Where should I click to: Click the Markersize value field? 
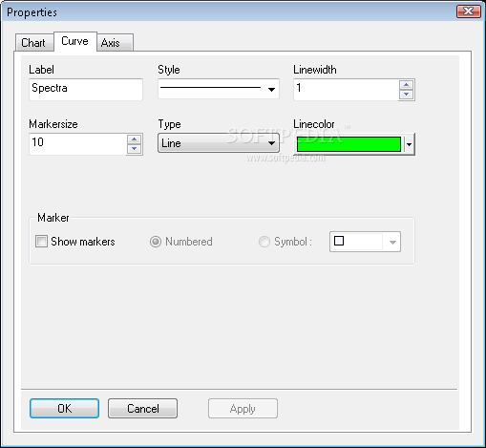(78, 144)
